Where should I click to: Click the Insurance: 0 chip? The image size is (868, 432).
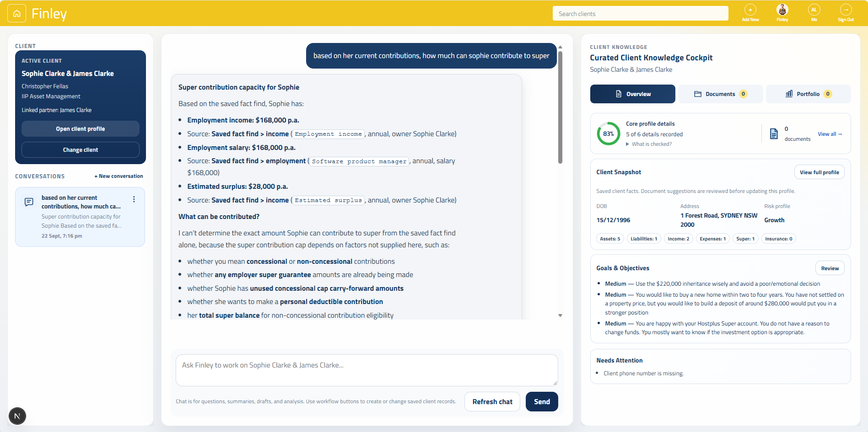tap(778, 239)
